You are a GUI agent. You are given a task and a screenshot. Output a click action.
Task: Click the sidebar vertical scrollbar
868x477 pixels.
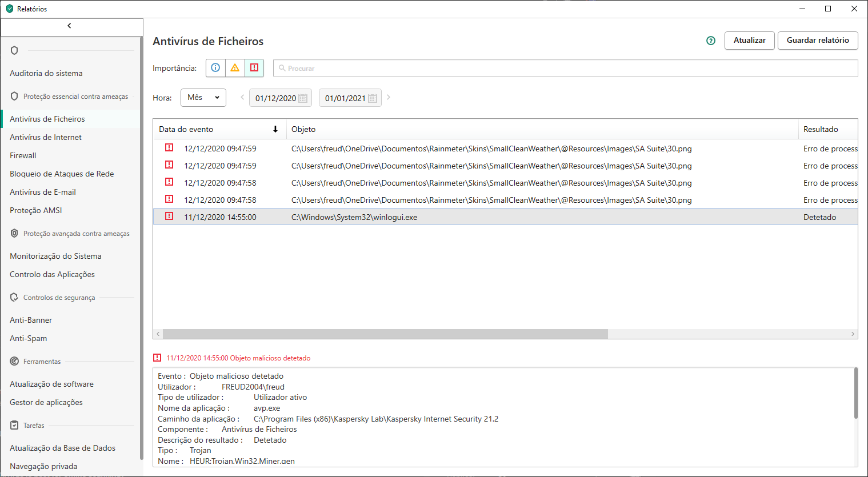(141, 248)
